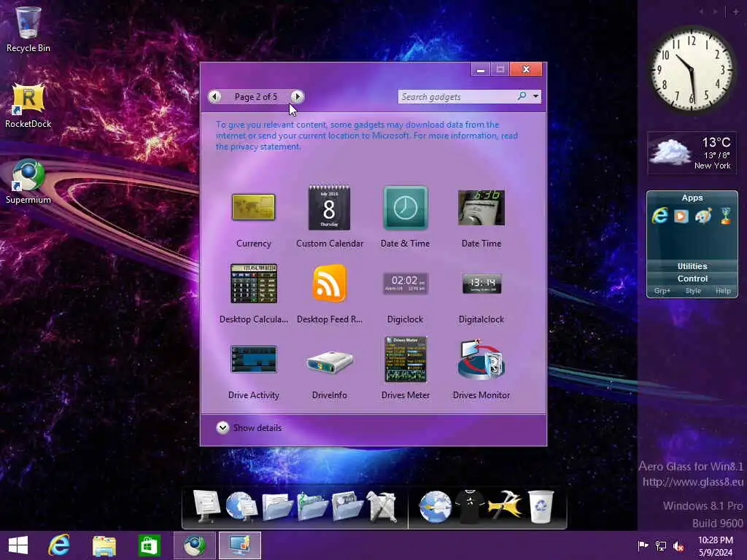Open Recycle Bin on desktop

pyautogui.click(x=28, y=28)
